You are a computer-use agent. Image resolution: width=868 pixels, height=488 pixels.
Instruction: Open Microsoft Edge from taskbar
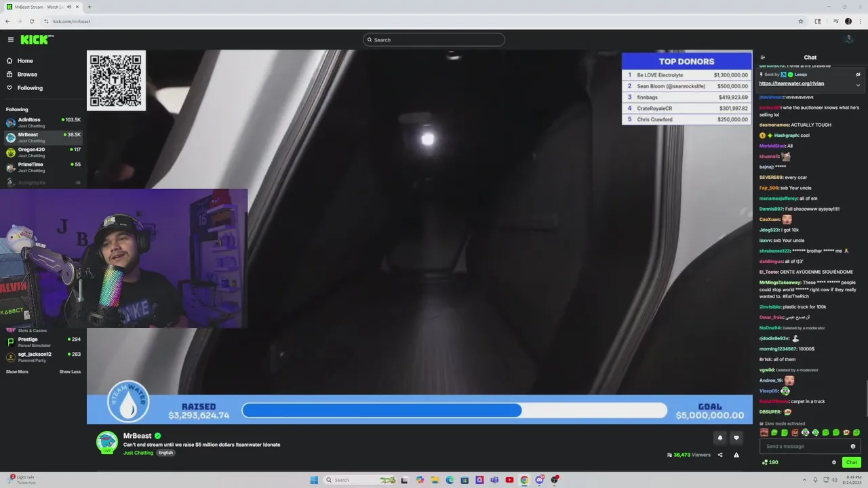click(450, 480)
